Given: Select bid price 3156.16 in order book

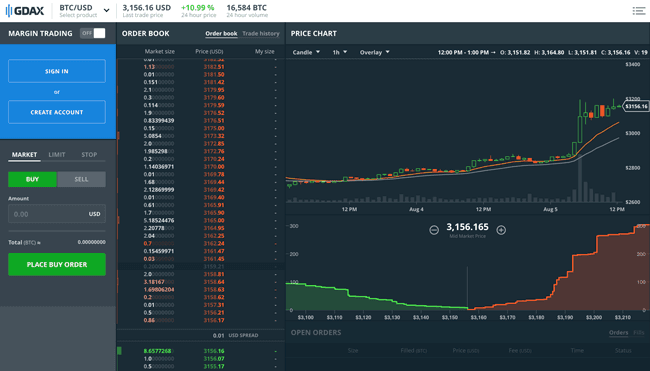Looking at the screenshot, I should [x=214, y=351].
